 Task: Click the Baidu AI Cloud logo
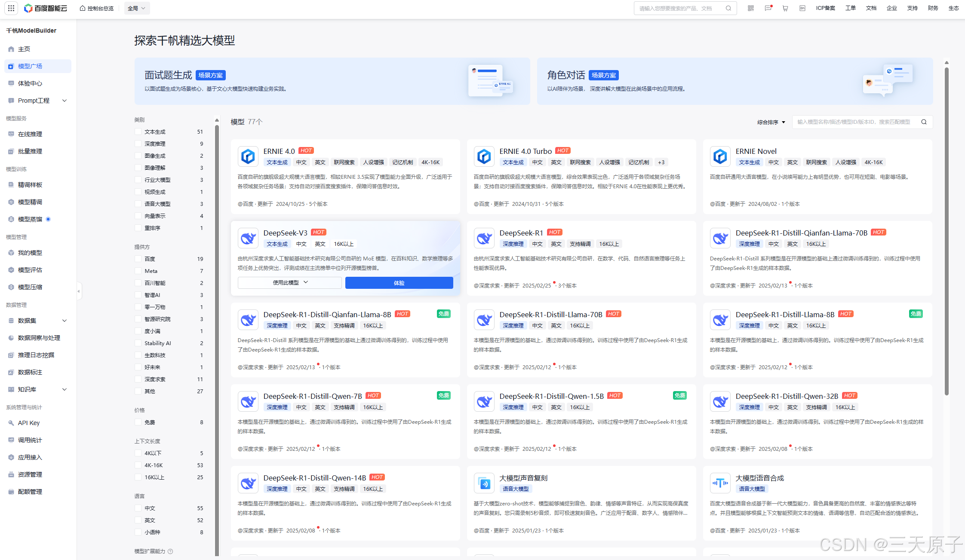pos(46,8)
